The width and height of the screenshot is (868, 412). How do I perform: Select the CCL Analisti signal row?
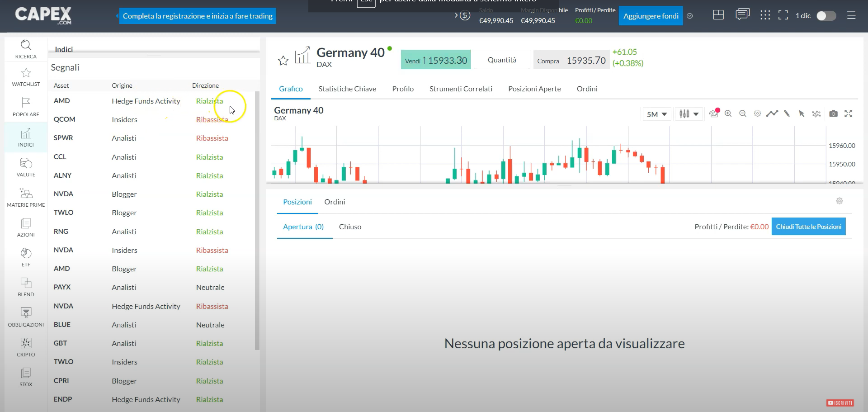click(151, 157)
